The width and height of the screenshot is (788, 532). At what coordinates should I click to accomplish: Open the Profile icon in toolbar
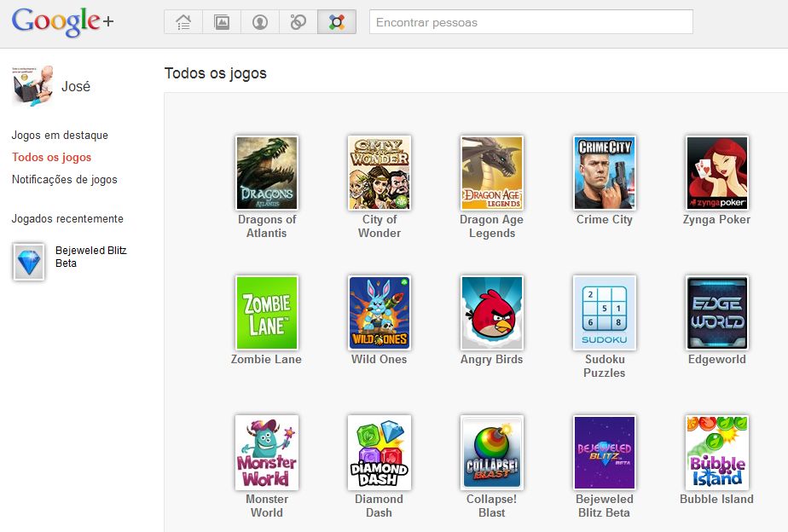(x=260, y=22)
